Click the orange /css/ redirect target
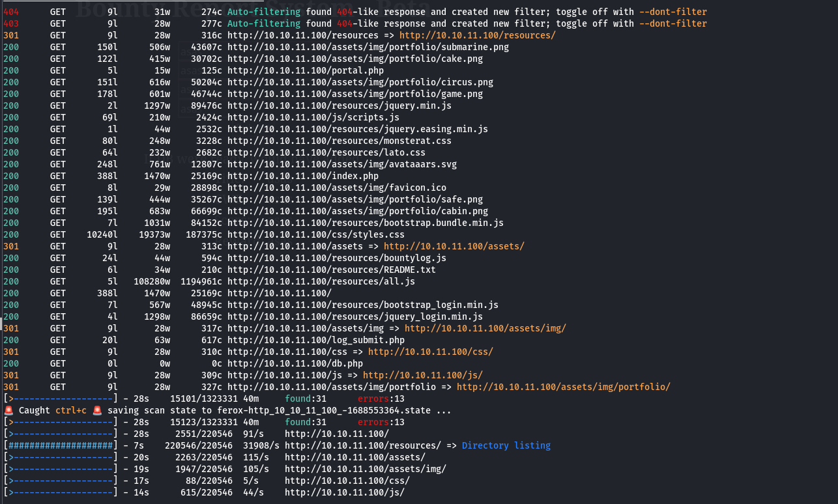The height and width of the screenshot is (504, 838). pos(431,352)
